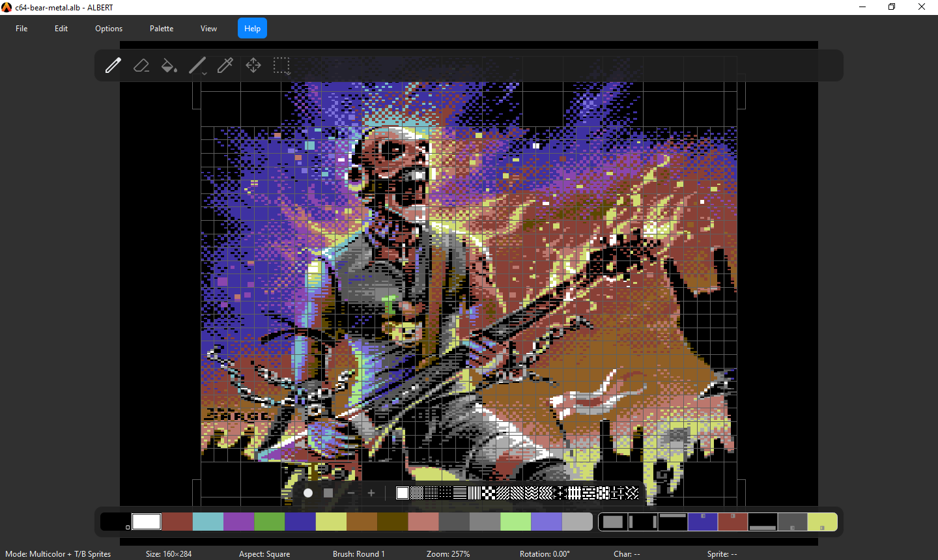
Task: Click the "Mode: Multicolor + T/B Sprites" status entry
Action: (58, 554)
